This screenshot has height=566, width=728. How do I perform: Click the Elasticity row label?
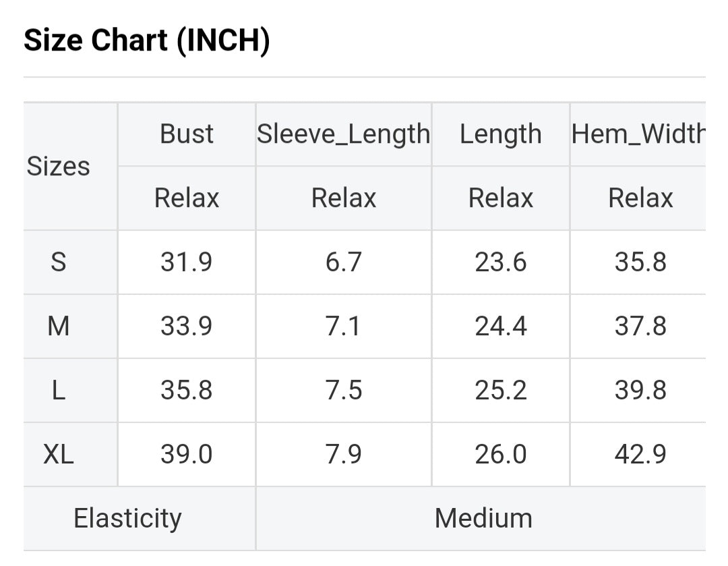click(127, 519)
